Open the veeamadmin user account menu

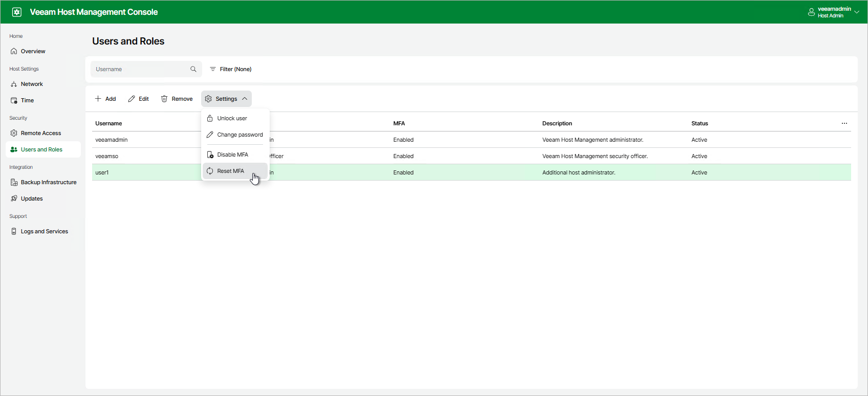[834, 12]
